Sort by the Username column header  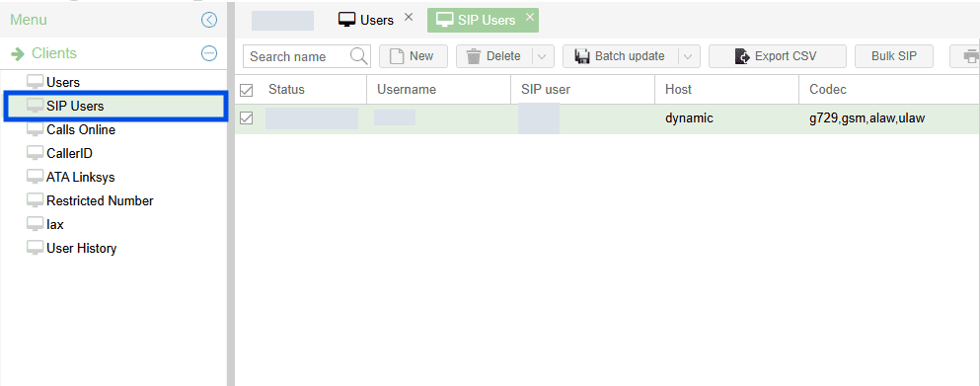click(438, 90)
